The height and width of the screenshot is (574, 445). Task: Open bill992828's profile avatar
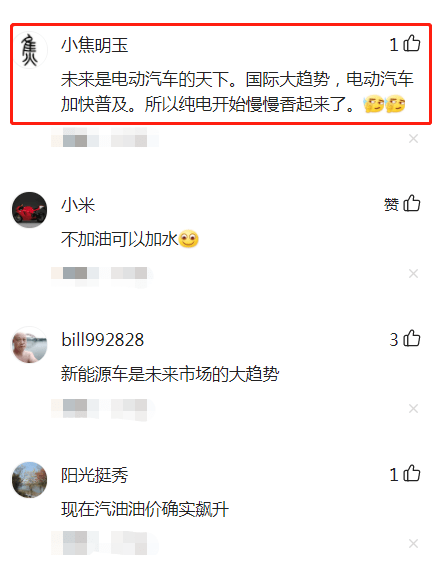coord(30,345)
